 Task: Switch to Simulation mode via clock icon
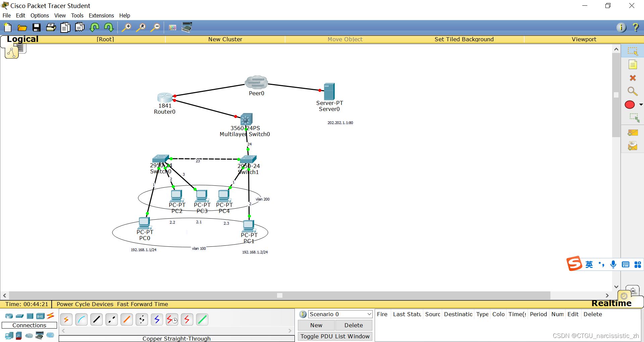point(633,291)
